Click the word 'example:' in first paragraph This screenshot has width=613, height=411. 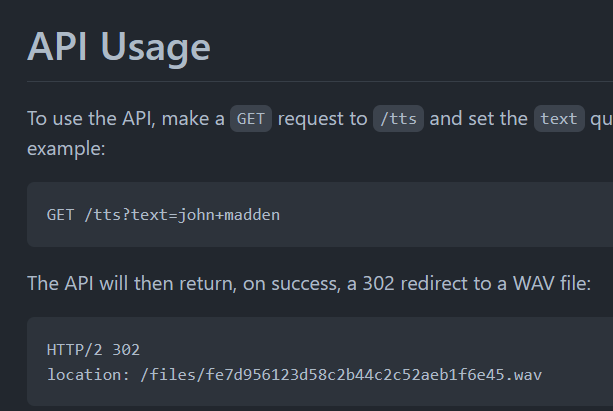click(x=66, y=148)
